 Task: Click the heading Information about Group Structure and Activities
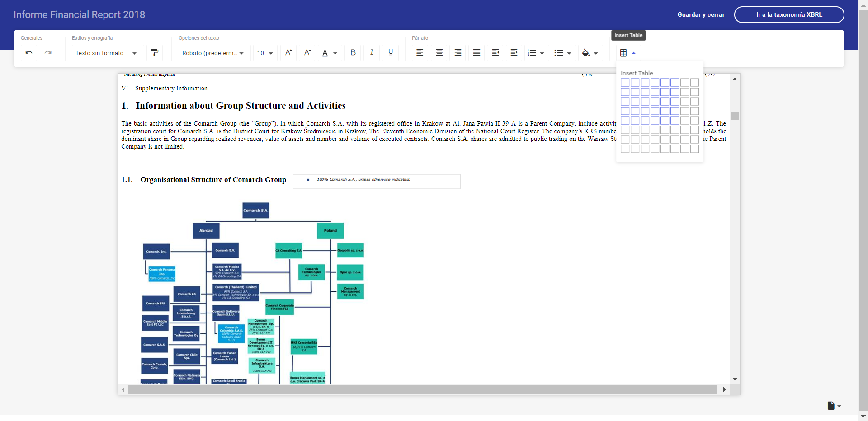tap(241, 106)
